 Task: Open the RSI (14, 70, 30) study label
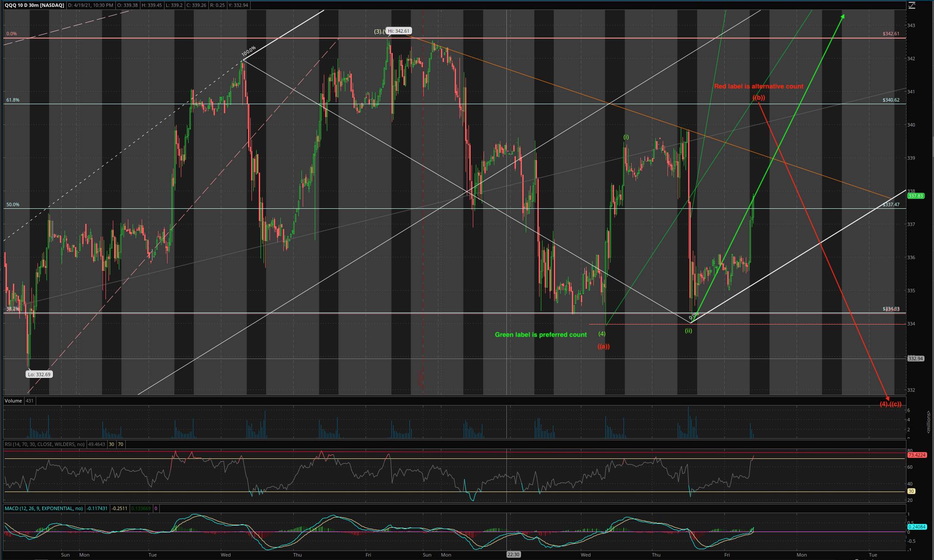[x=45, y=444]
